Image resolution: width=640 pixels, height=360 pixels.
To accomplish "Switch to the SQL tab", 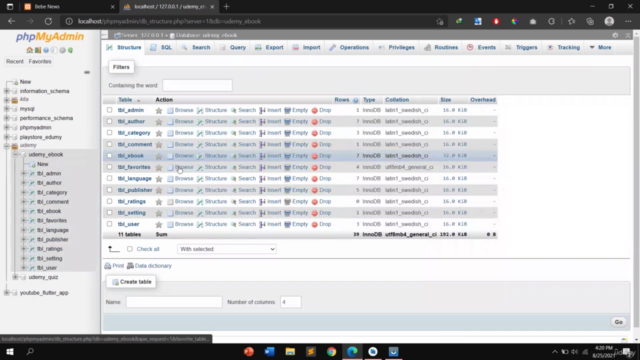I will click(x=162, y=47).
